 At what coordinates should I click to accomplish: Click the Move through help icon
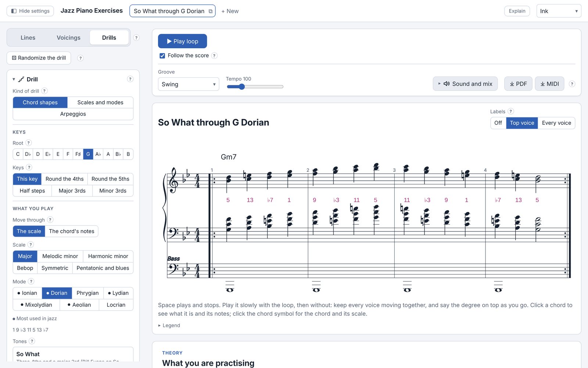click(x=50, y=220)
